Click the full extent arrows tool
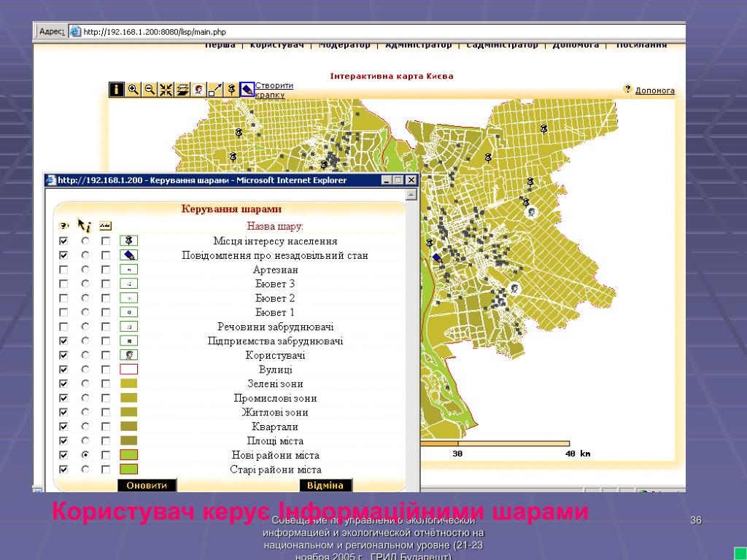 click(x=166, y=90)
